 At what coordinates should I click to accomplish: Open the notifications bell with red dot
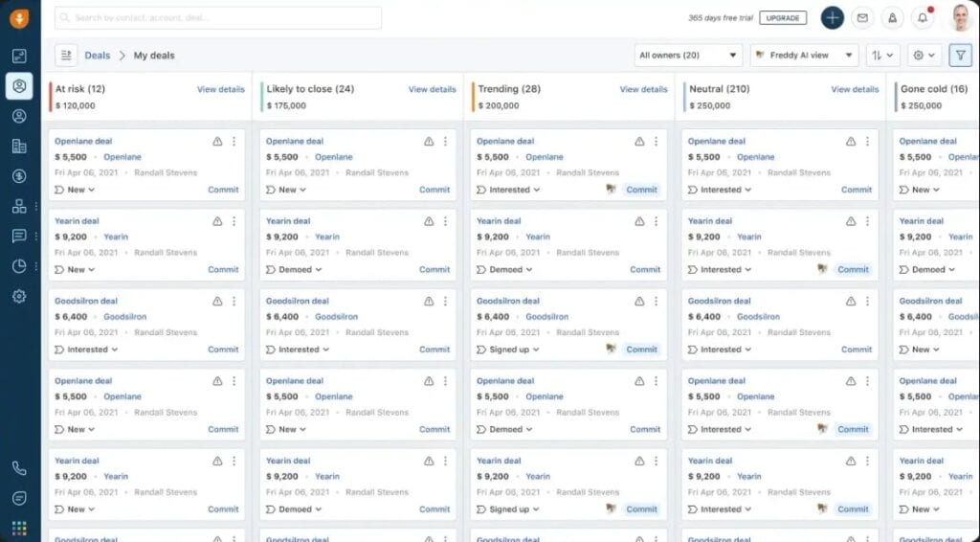pyautogui.click(x=923, y=18)
